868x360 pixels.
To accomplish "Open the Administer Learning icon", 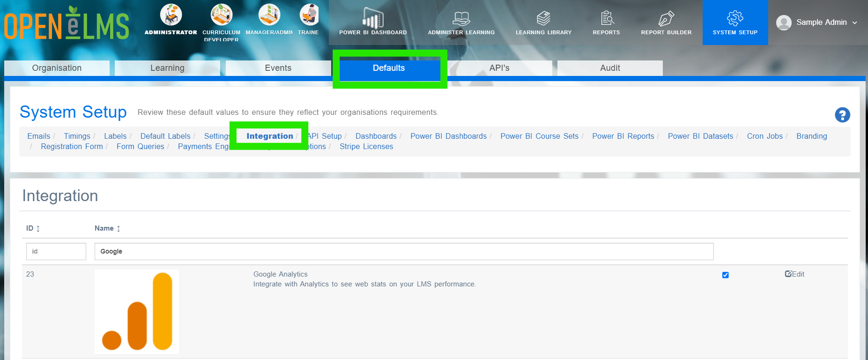I will (x=461, y=18).
